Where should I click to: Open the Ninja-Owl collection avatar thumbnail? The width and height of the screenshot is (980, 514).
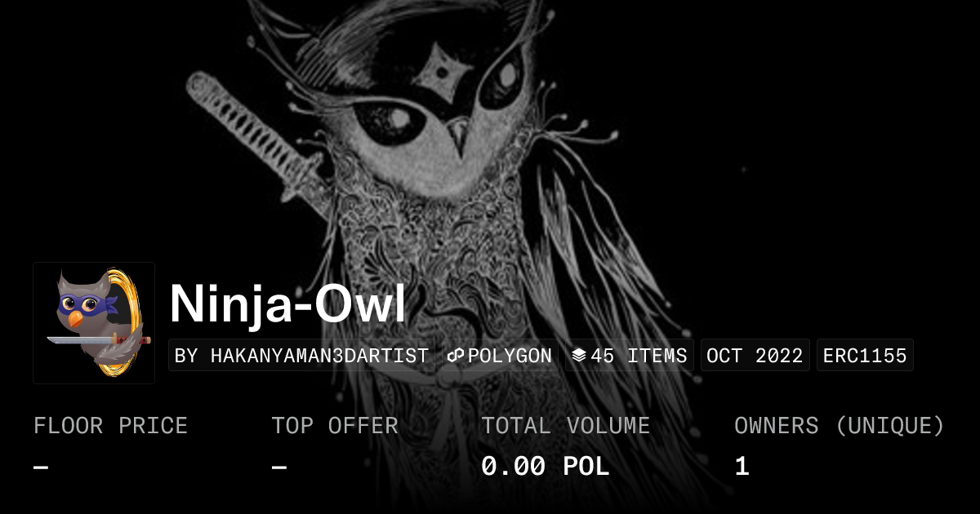[x=94, y=323]
